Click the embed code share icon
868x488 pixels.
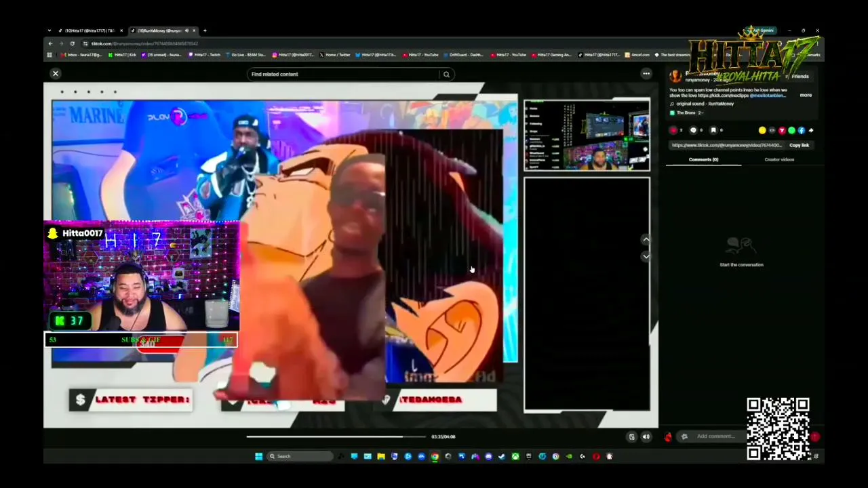(x=772, y=130)
